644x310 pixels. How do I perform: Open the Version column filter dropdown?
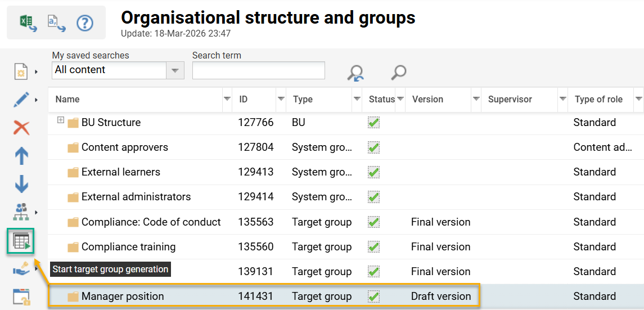(476, 100)
